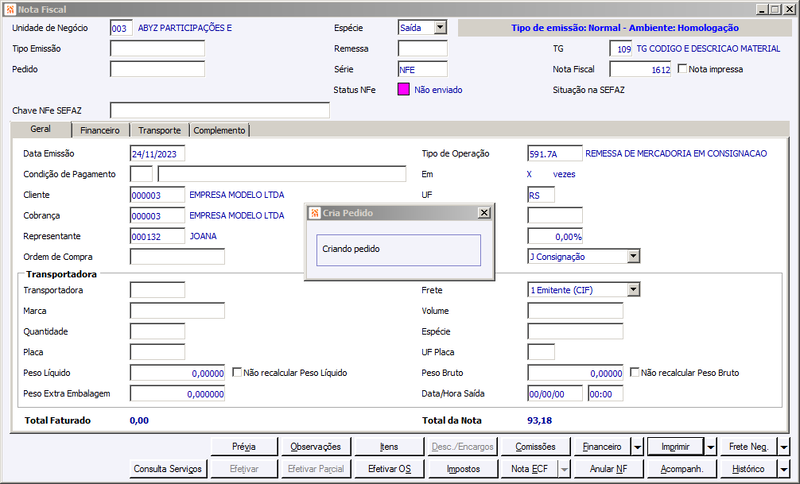Click the Pedido input field
The image size is (800, 484).
pyautogui.click(x=157, y=69)
